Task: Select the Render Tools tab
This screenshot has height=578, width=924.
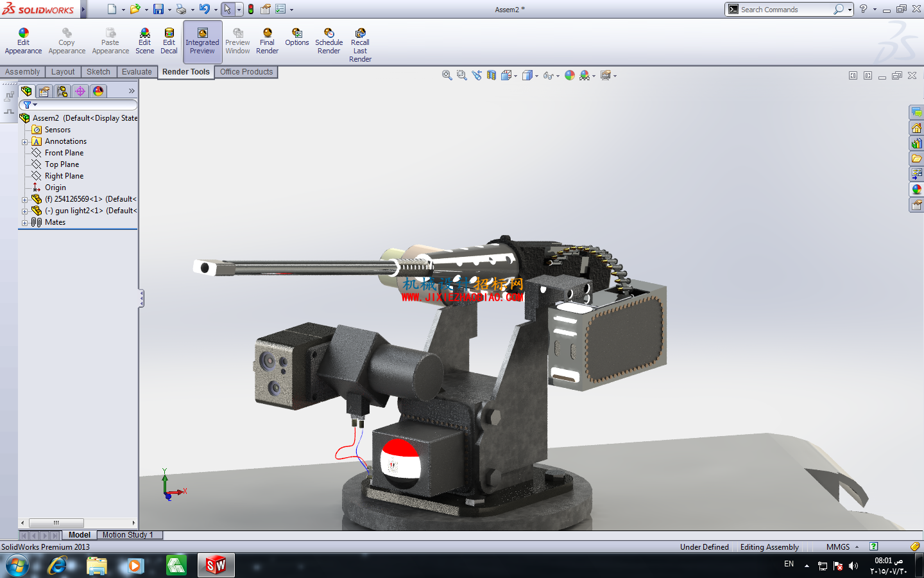Action: [185, 72]
